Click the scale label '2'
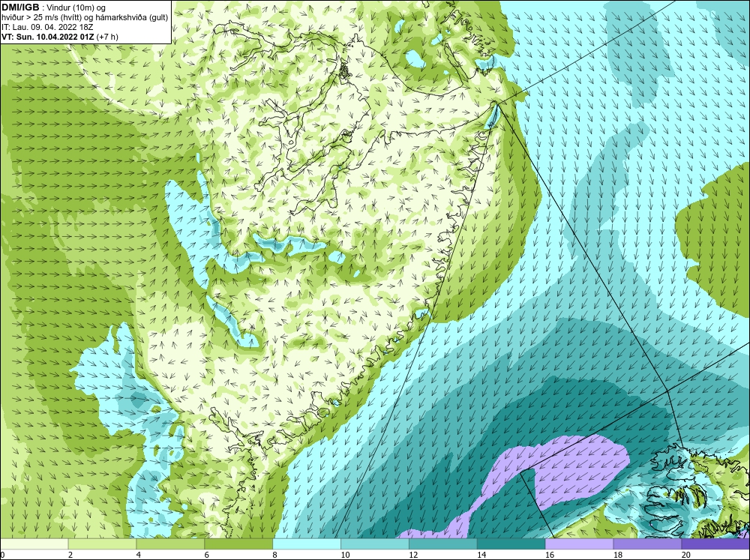 [70, 555]
